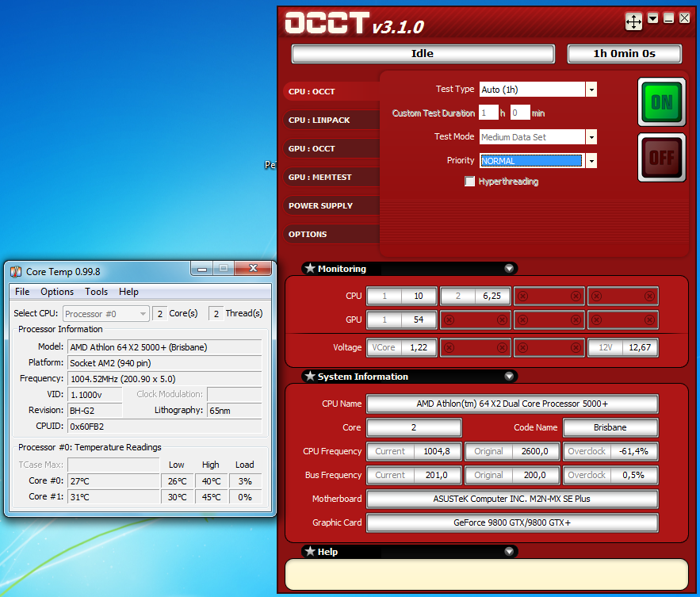Collapse the System Information section arrow

point(509,377)
